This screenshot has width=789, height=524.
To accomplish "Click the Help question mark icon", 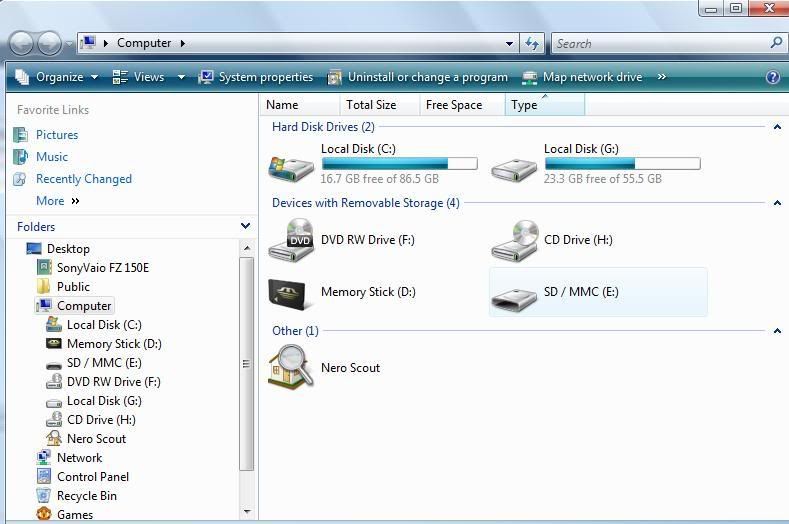I will tap(772, 77).
